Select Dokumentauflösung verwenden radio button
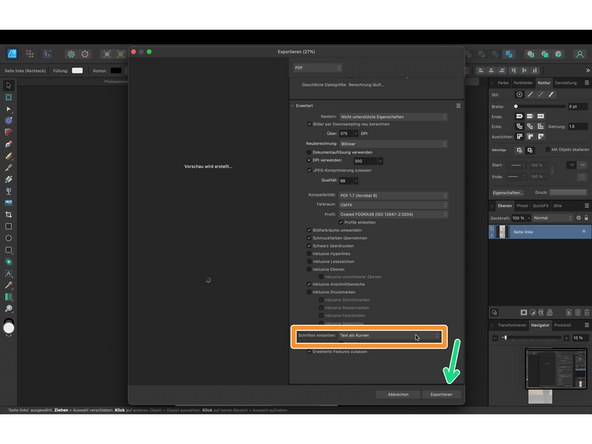The image size is (592, 444). pyautogui.click(x=309, y=152)
